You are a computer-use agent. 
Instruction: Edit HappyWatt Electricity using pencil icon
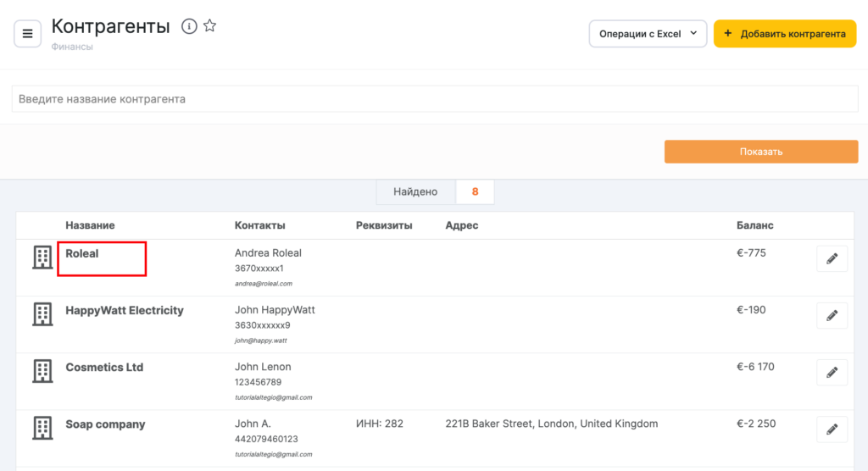pos(832,316)
